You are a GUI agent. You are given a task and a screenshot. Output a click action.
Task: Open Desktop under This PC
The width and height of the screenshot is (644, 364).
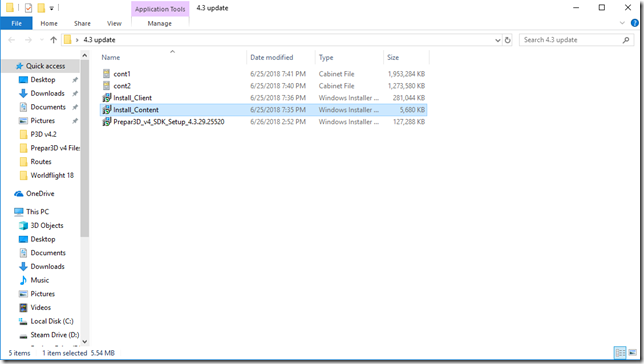click(43, 239)
